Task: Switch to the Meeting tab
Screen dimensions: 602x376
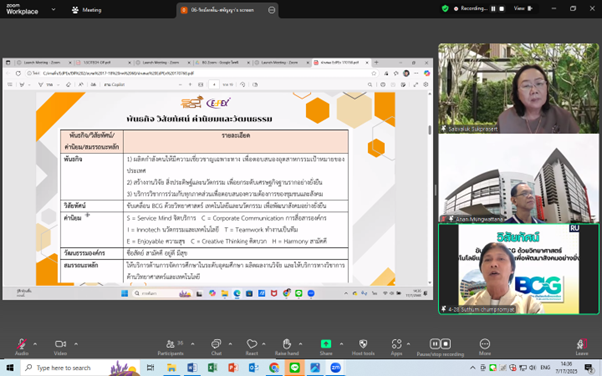Action: click(86, 10)
